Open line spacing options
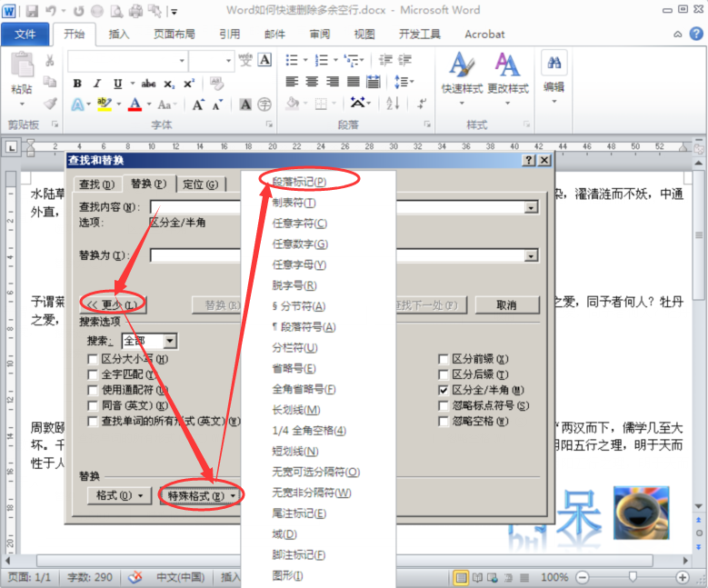 404,82
